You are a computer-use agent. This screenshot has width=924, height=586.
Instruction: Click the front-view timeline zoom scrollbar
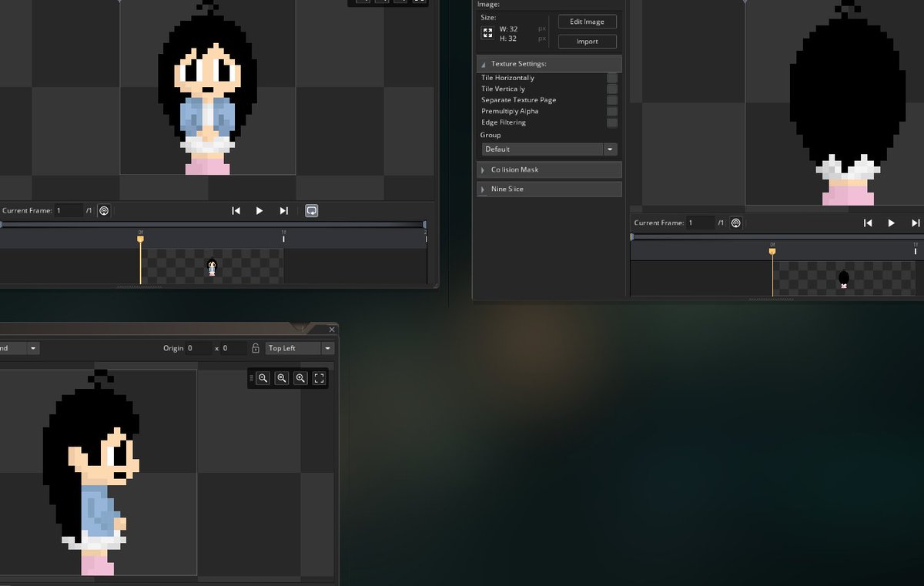(213, 225)
